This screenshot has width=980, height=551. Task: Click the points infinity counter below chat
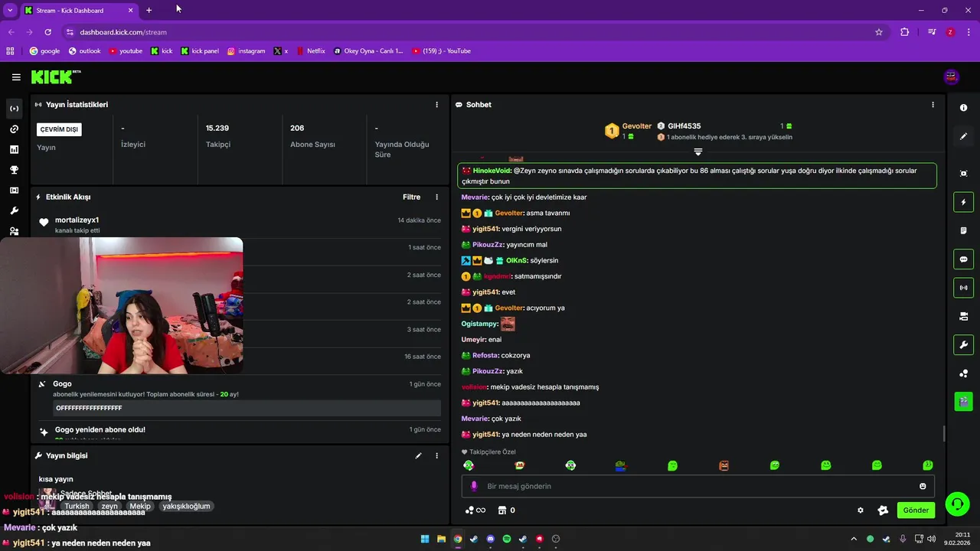coord(475,510)
